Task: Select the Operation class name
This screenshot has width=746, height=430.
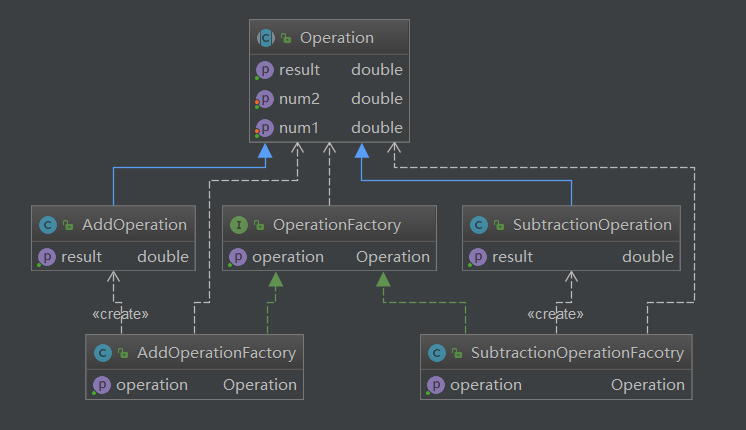Action: pyautogui.click(x=336, y=38)
